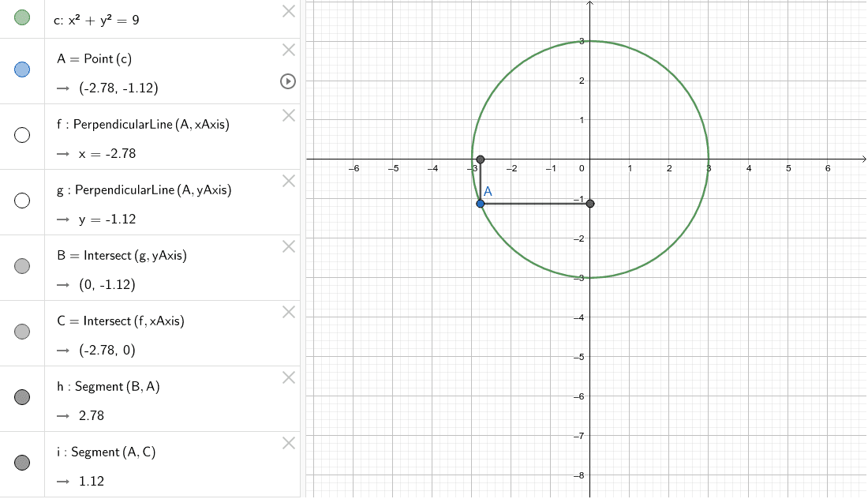Delete segment h row

tap(289, 378)
